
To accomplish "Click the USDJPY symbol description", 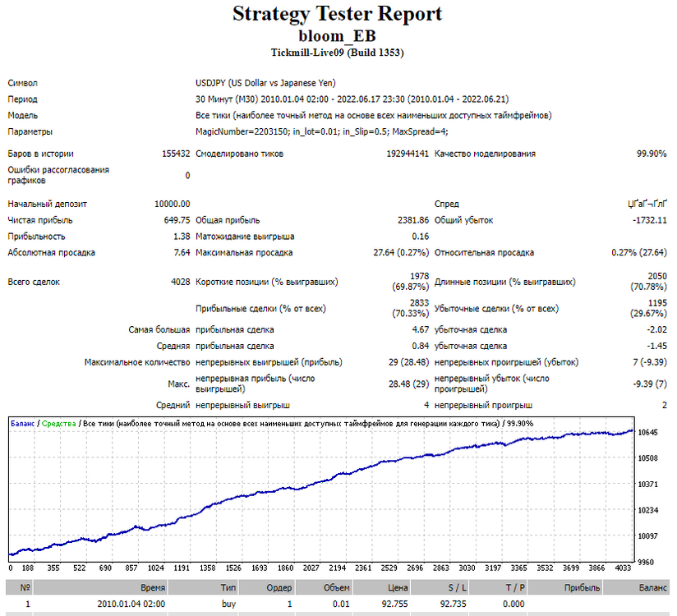I will click(x=265, y=83).
